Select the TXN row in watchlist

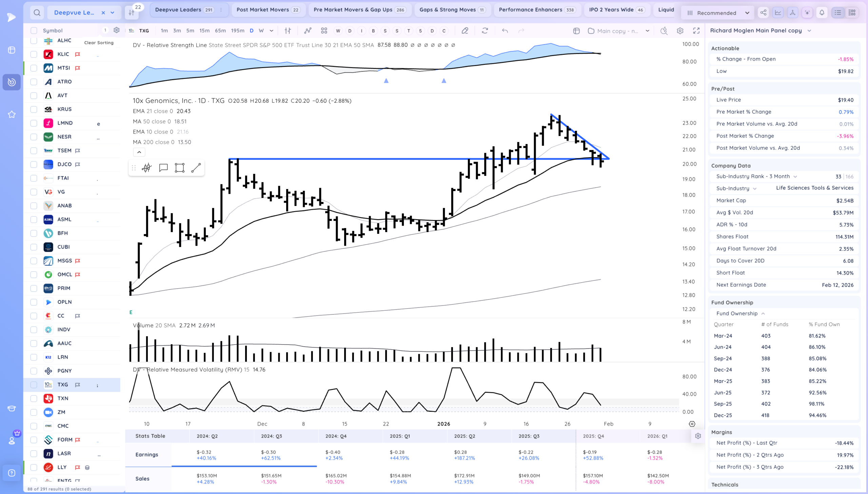(72, 398)
